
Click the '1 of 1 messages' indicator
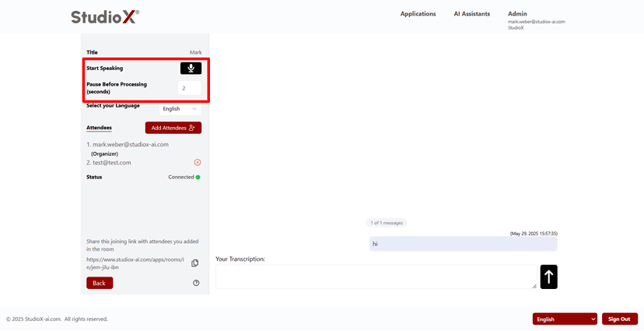tap(387, 223)
